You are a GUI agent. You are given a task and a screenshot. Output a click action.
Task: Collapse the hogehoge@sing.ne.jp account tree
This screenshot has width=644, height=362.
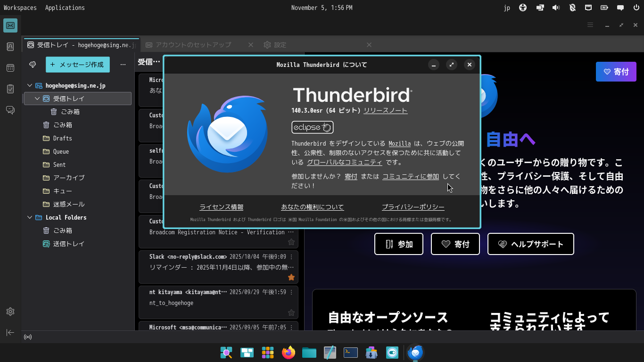click(30, 85)
